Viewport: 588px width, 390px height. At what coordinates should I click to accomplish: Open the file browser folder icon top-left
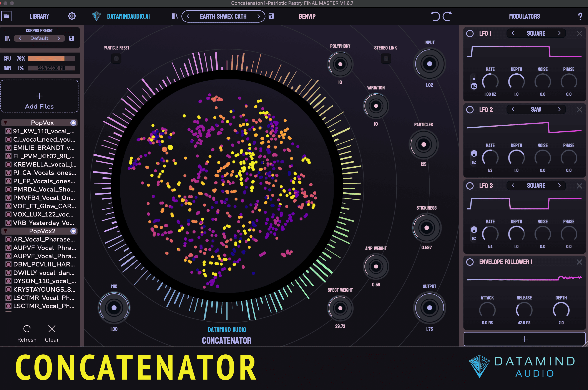pyautogui.click(x=7, y=16)
